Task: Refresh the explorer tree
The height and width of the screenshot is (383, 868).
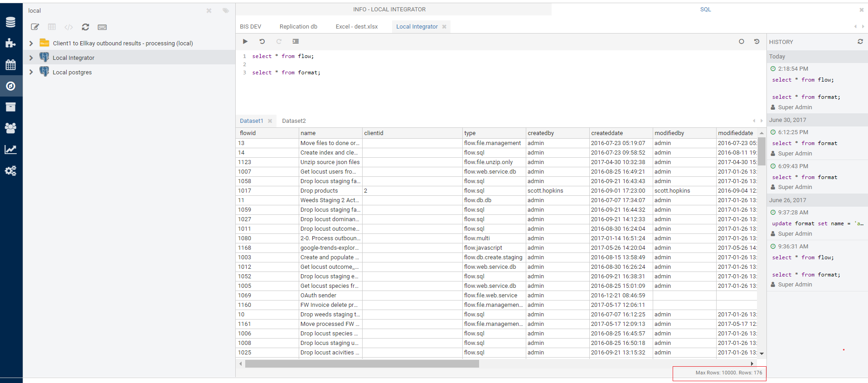Action: click(85, 27)
